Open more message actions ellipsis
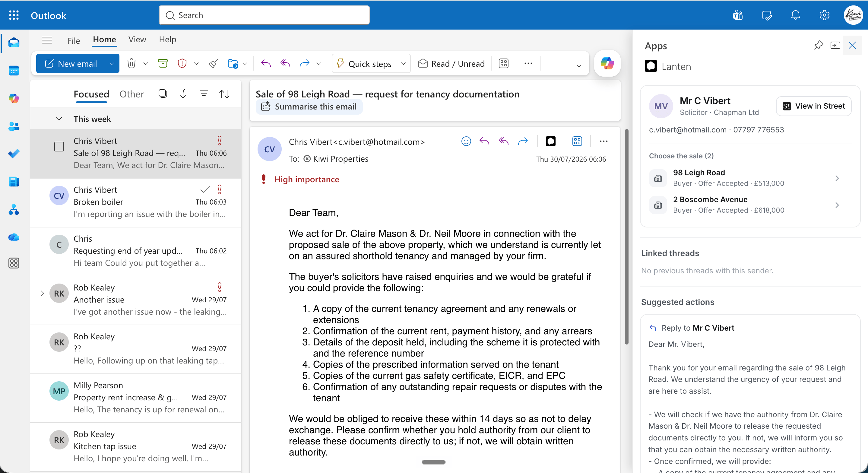The image size is (868, 473). coord(603,141)
